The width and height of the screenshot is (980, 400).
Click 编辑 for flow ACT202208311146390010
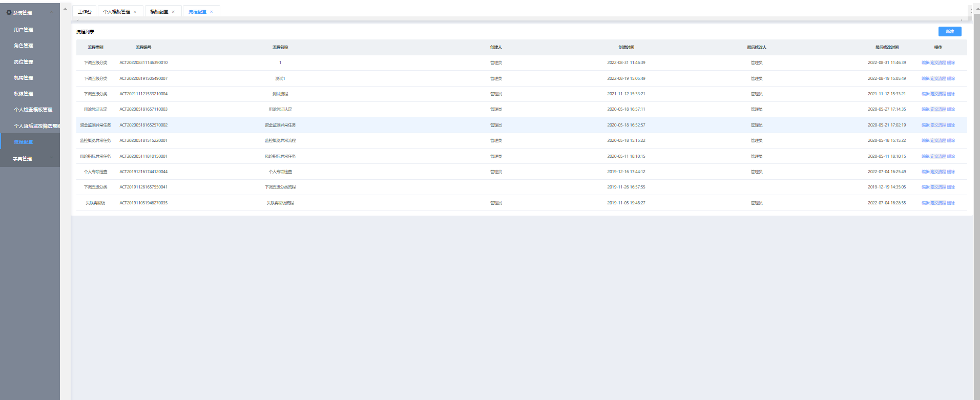click(x=925, y=63)
